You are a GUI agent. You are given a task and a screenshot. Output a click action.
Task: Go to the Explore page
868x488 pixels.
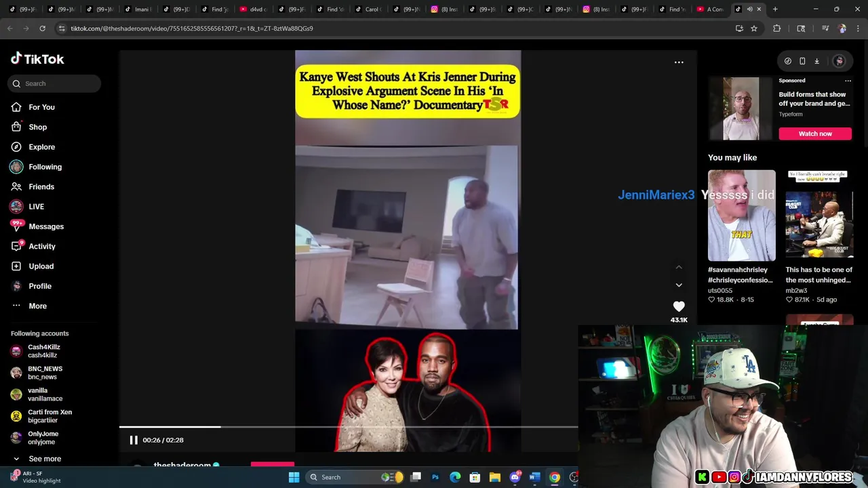(41, 147)
